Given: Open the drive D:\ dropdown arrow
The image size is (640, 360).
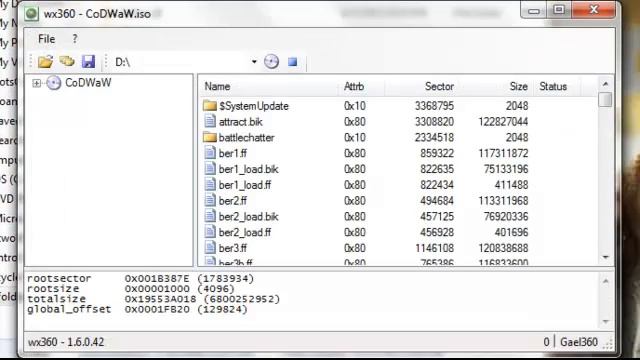Looking at the screenshot, I should [x=254, y=62].
